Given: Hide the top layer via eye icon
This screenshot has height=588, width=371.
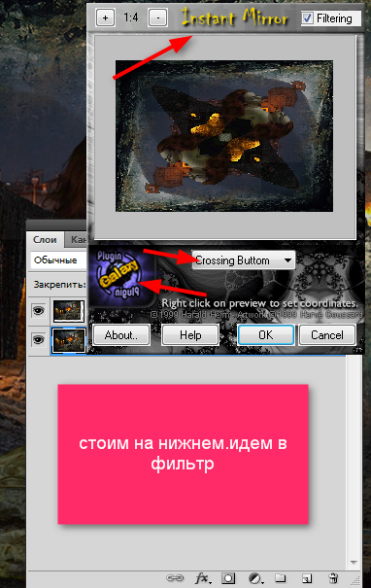Looking at the screenshot, I should 38,310.
